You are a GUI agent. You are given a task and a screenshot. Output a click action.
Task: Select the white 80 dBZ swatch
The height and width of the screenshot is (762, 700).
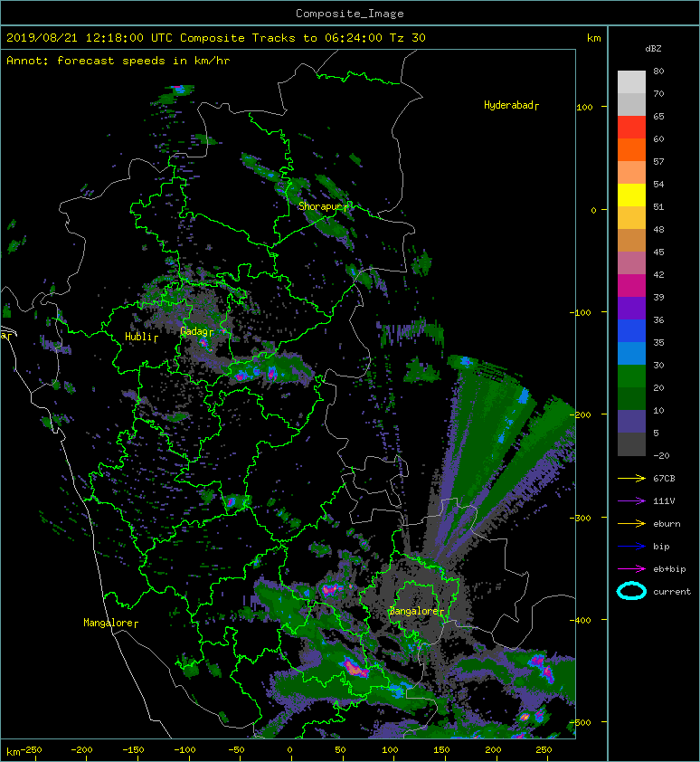pos(631,82)
